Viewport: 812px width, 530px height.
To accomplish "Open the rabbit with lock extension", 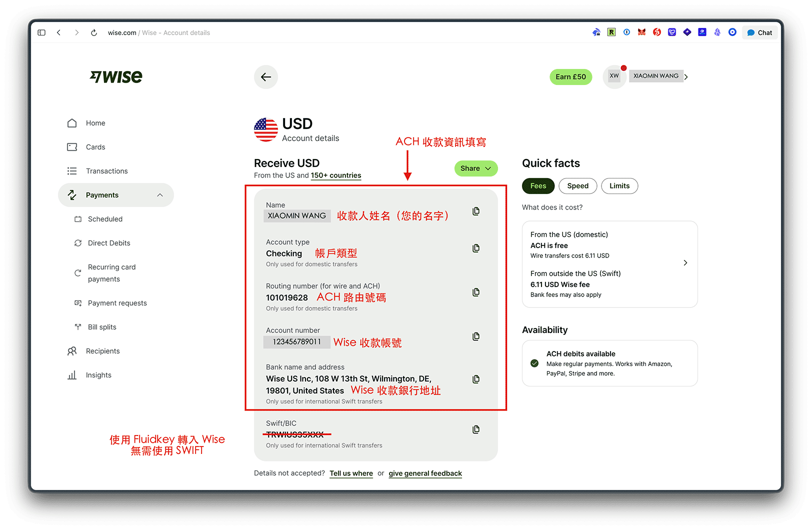I will point(596,32).
